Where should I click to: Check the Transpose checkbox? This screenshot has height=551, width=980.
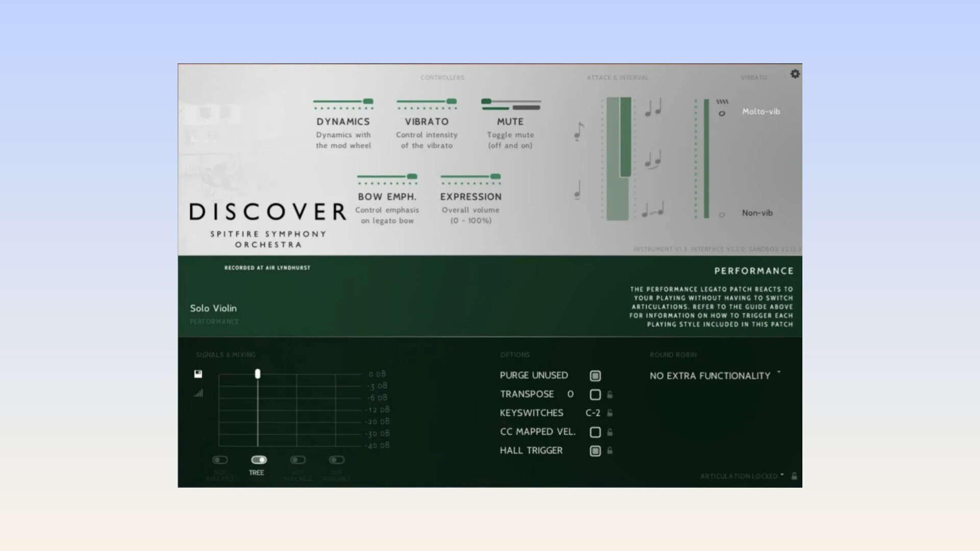point(595,394)
